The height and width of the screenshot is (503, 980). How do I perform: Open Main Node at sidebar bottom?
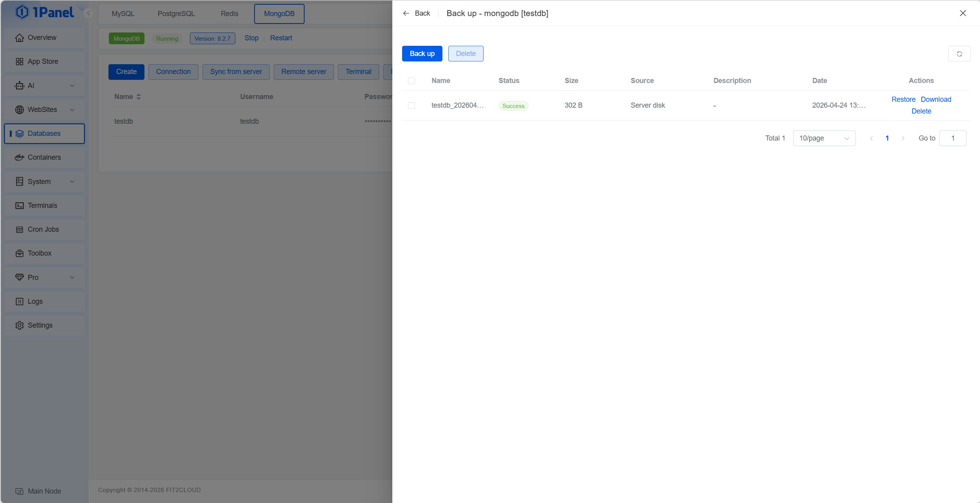pyautogui.click(x=45, y=491)
